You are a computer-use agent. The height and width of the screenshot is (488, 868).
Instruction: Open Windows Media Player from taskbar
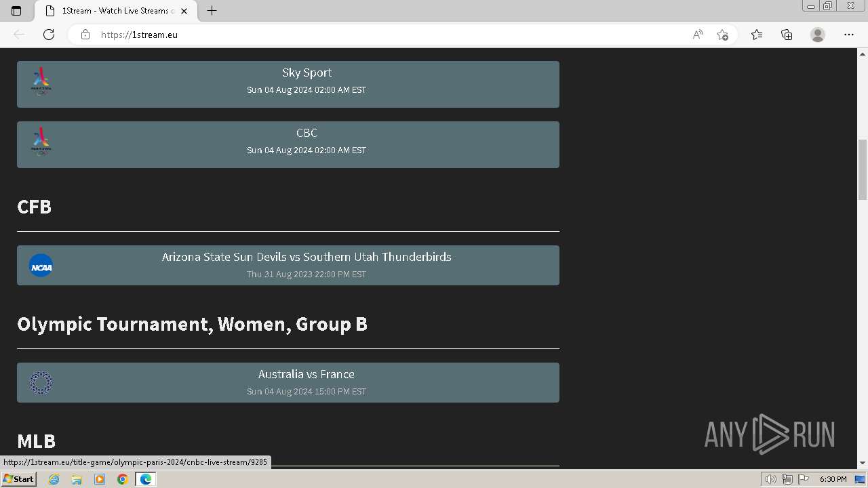[x=100, y=479]
